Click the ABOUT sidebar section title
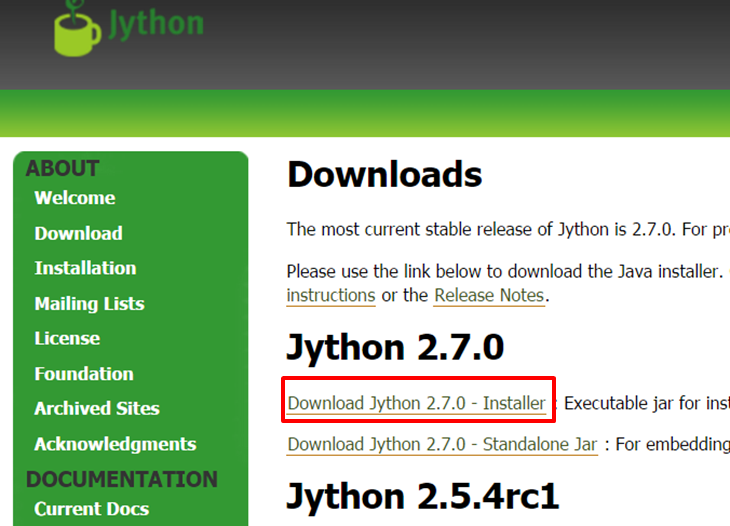The width and height of the screenshot is (730, 526). pyautogui.click(x=62, y=169)
